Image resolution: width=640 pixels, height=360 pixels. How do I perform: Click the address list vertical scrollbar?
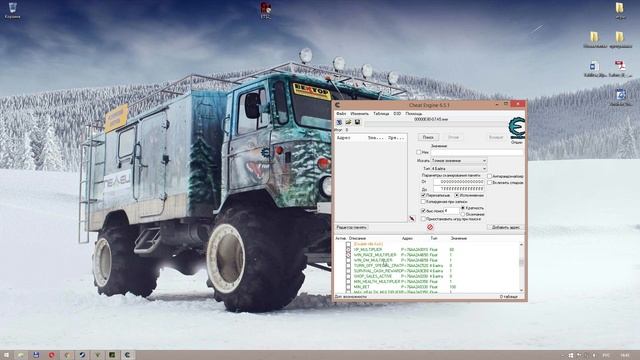coord(521,267)
